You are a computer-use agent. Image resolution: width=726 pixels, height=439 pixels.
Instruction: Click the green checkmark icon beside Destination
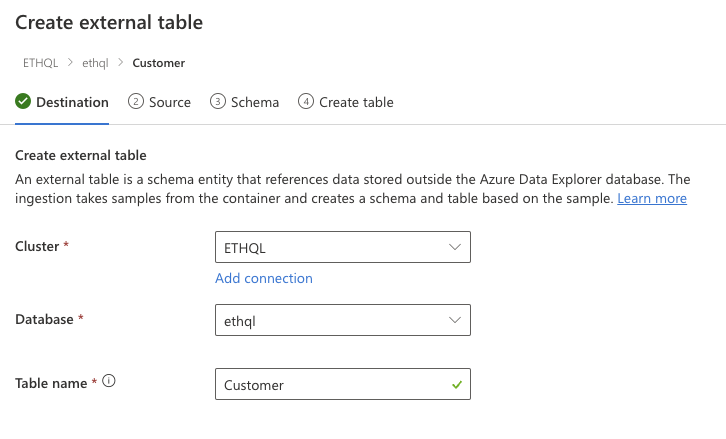[23, 102]
